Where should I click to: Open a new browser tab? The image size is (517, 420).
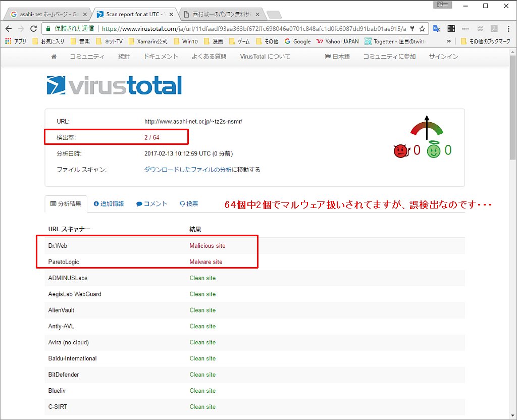274,15
